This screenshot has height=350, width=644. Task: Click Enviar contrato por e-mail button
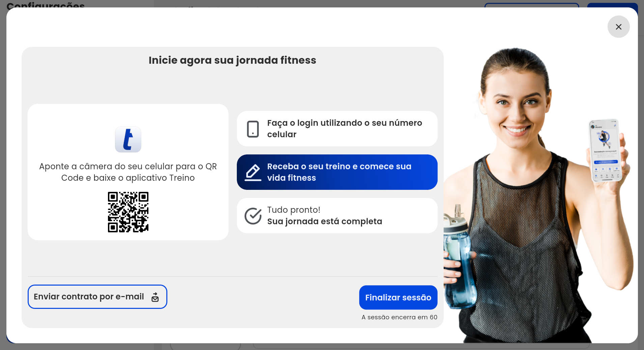pyautogui.click(x=97, y=297)
